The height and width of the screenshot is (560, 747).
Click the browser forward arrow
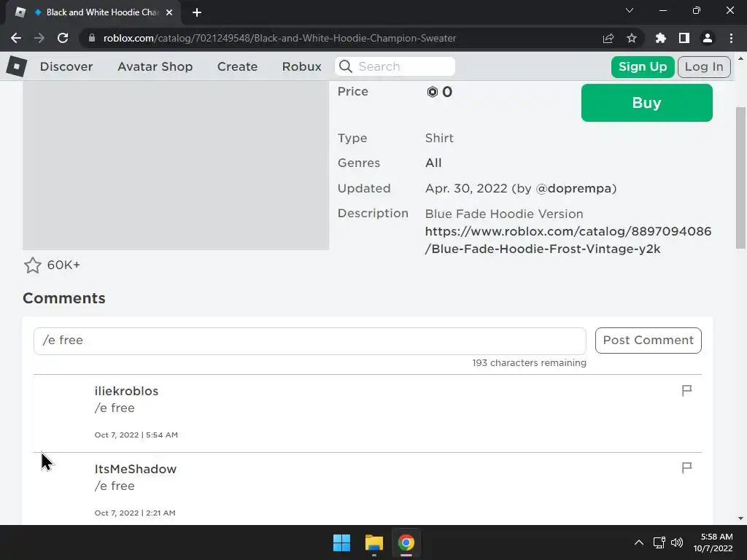coord(39,38)
